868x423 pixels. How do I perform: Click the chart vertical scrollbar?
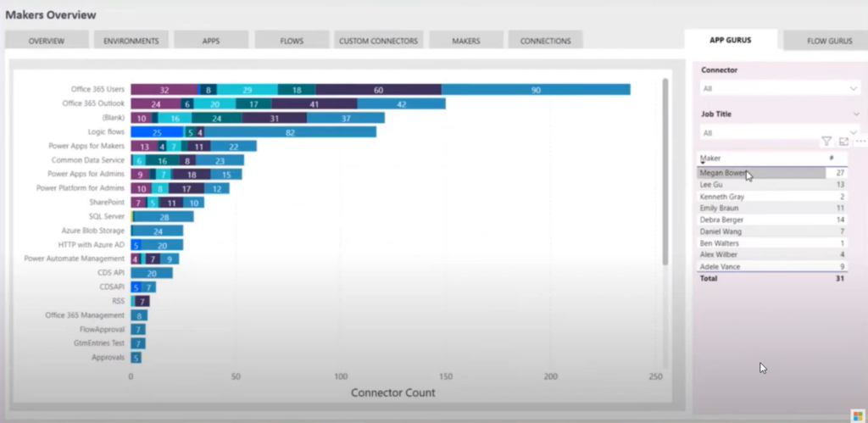click(x=665, y=171)
